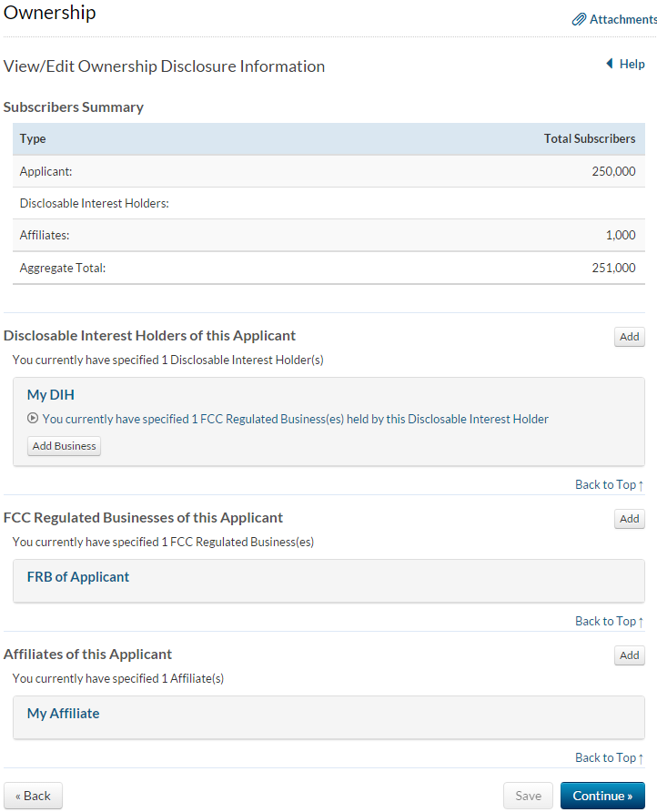Open the My DIH entry
Screen dimensions: 657x812
coord(50,394)
